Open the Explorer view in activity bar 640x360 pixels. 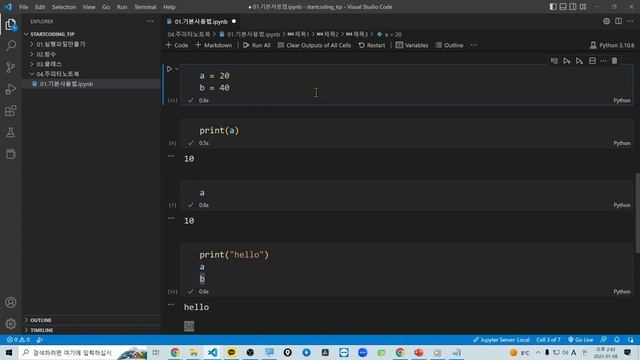[x=11, y=24]
